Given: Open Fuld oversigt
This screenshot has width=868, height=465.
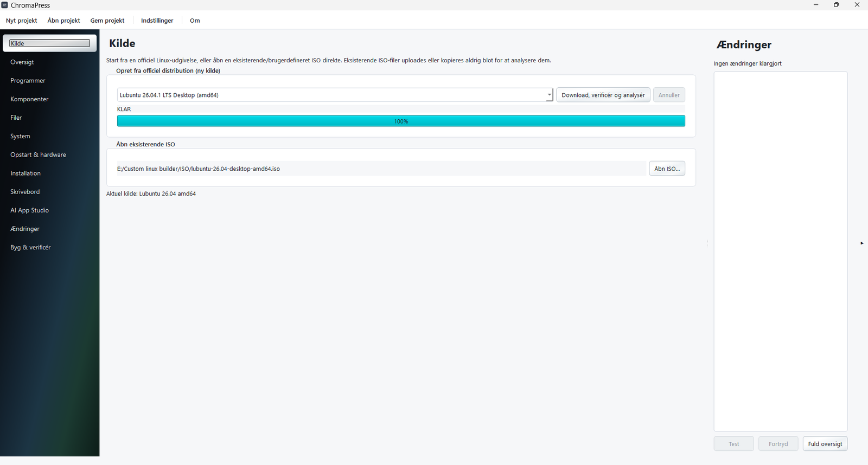Looking at the screenshot, I should tap(825, 444).
